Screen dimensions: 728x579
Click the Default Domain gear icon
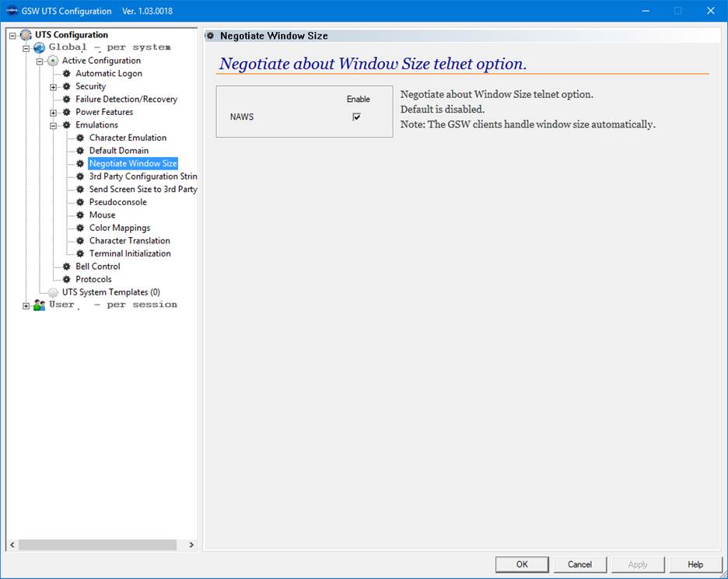(80, 151)
